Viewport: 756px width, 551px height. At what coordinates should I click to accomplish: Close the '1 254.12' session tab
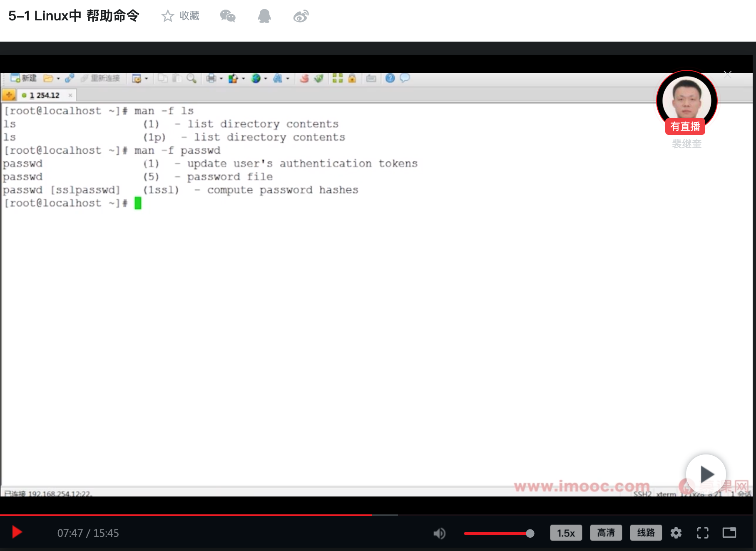(70, 95)
